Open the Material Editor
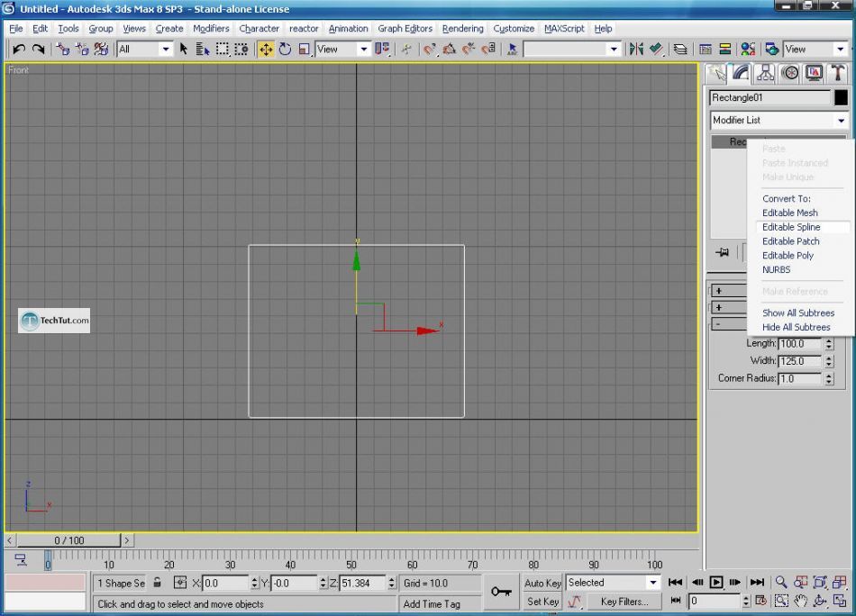856x616 pixels. pyautogui.click(x=748, y=50)
